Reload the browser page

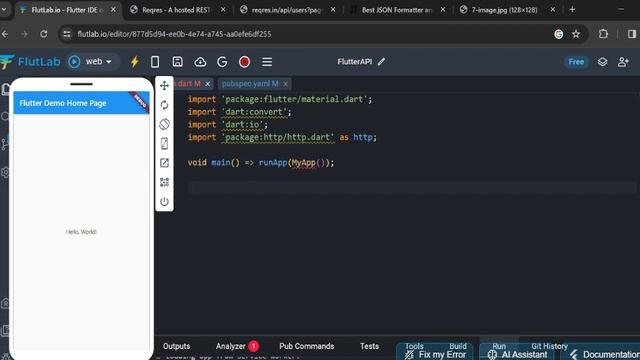[43, 34]
